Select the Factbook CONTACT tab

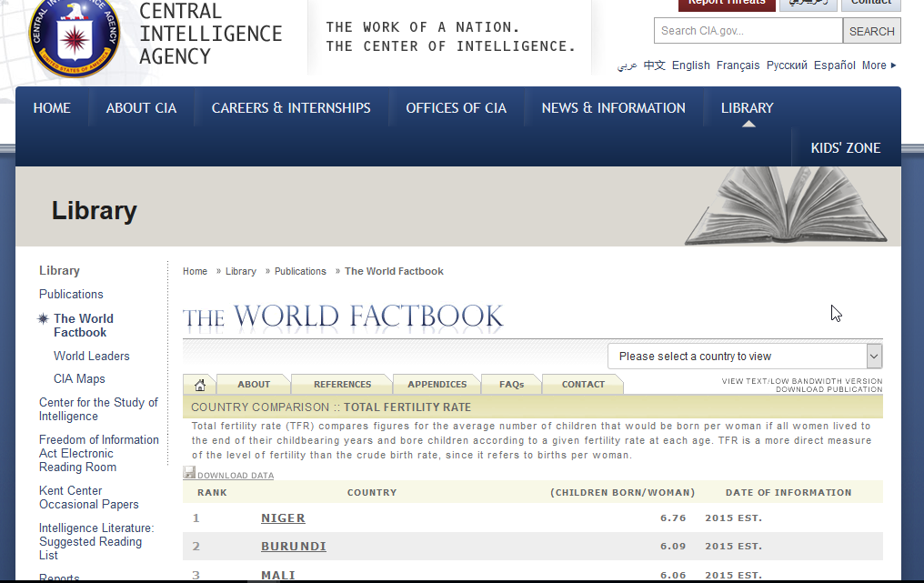point(583,385)
